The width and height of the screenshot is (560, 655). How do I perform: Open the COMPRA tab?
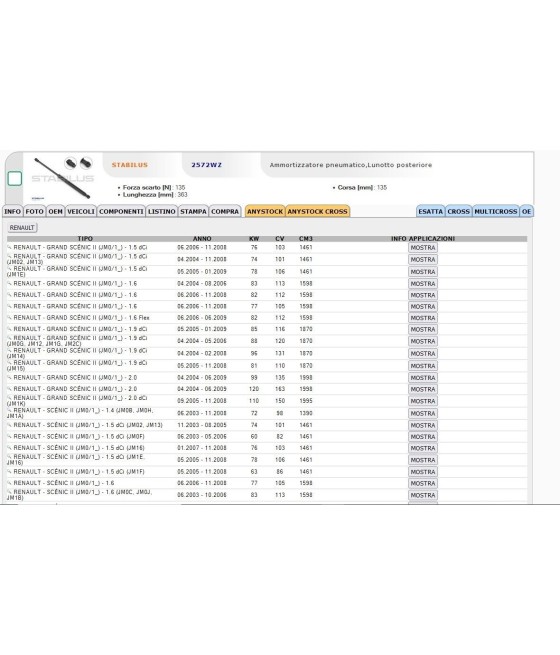click(225, 211)
